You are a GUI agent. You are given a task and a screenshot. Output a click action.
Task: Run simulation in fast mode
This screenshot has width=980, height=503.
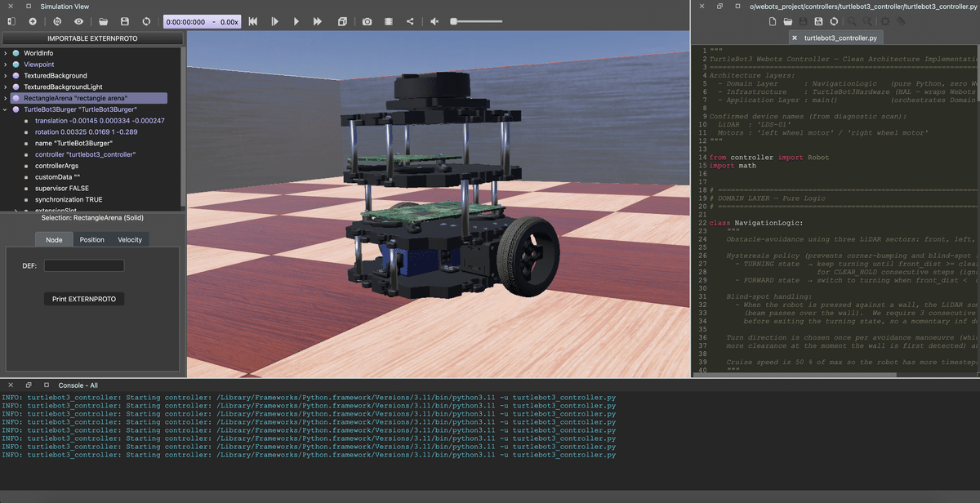(318, 21)
